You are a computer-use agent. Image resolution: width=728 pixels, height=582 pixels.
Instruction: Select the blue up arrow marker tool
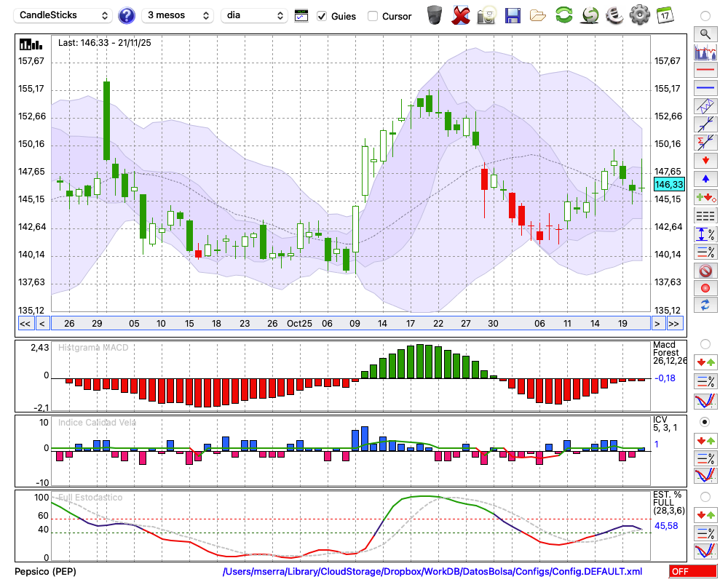point(705,179)
